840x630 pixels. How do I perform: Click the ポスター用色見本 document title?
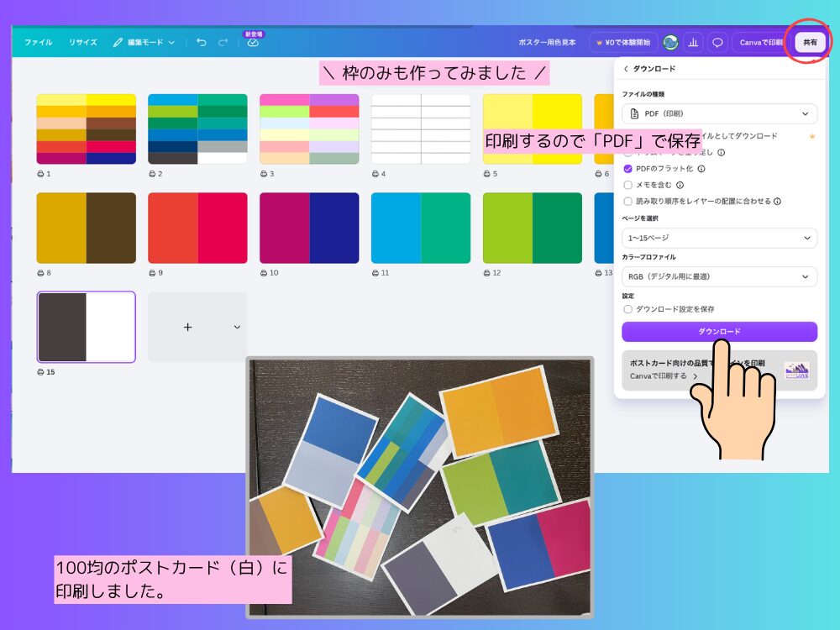pyautogui.click(x=547, y=42)
